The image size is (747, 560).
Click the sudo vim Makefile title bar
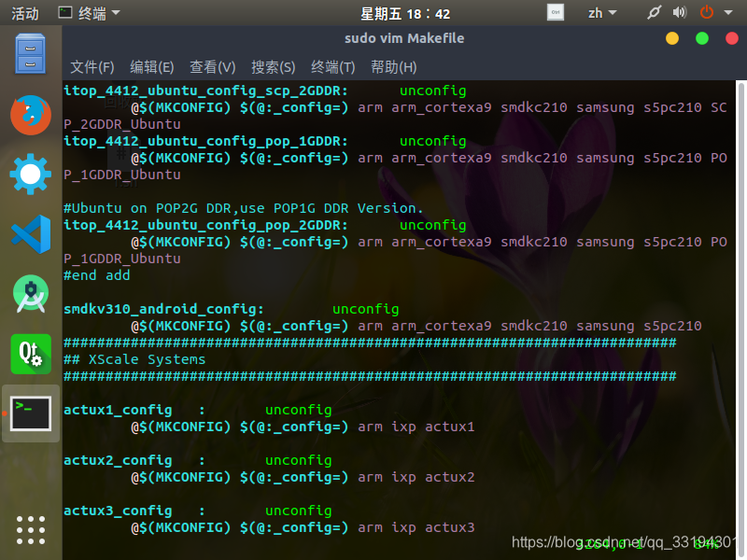pyautogui.click(x=404, y=38)
